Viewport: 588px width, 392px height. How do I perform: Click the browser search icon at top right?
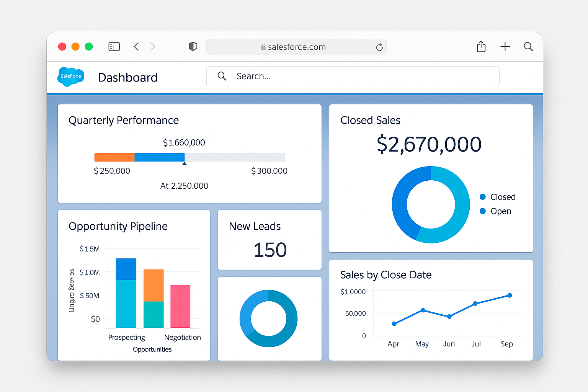tap(529, 47)
